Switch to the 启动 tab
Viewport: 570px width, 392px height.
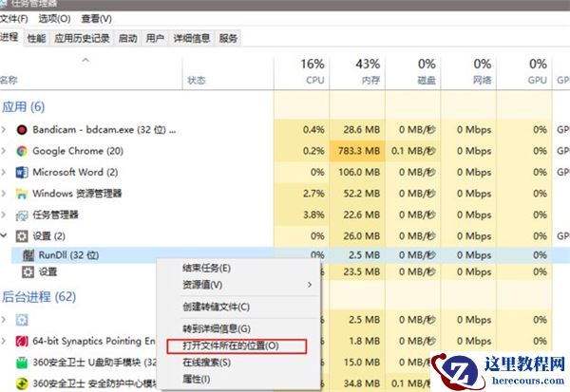pos(128,38)
